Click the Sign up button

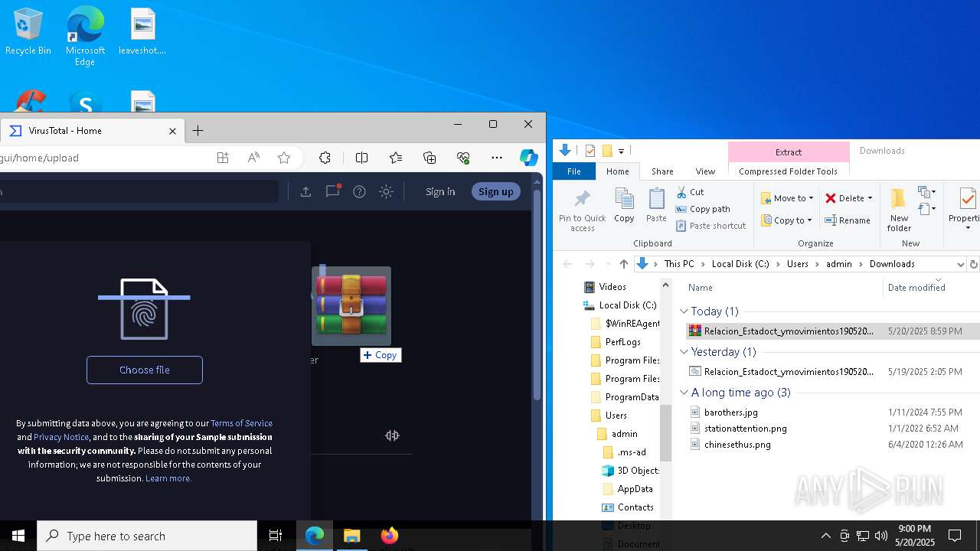[x=495, y=191]
